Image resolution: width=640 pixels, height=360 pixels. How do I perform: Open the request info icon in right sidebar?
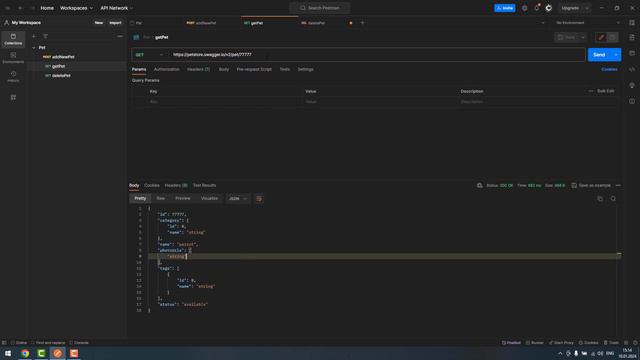632,101
